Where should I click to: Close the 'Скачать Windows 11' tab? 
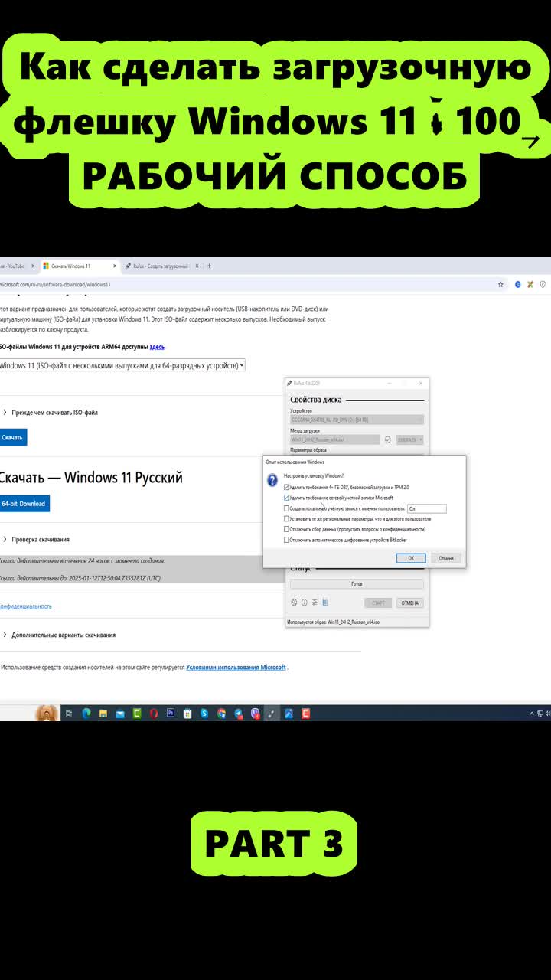click(115, 266)
